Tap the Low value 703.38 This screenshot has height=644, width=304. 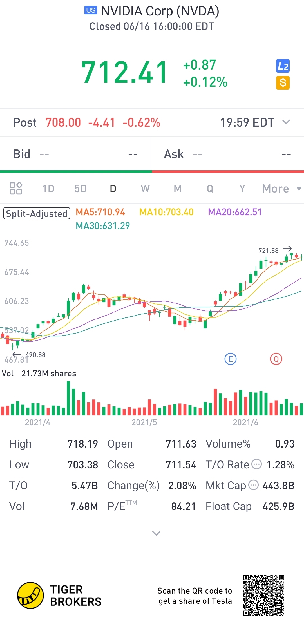[x=83, y=465]
